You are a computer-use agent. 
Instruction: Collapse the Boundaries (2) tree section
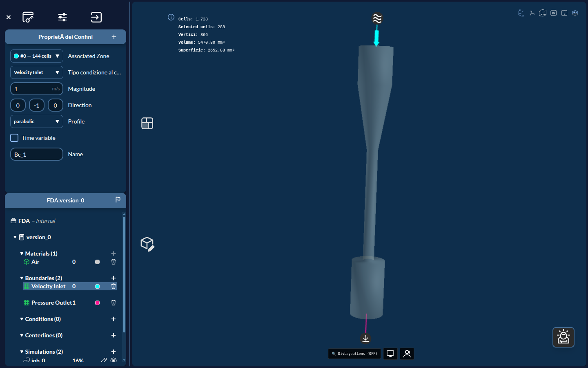coord(22,278)
